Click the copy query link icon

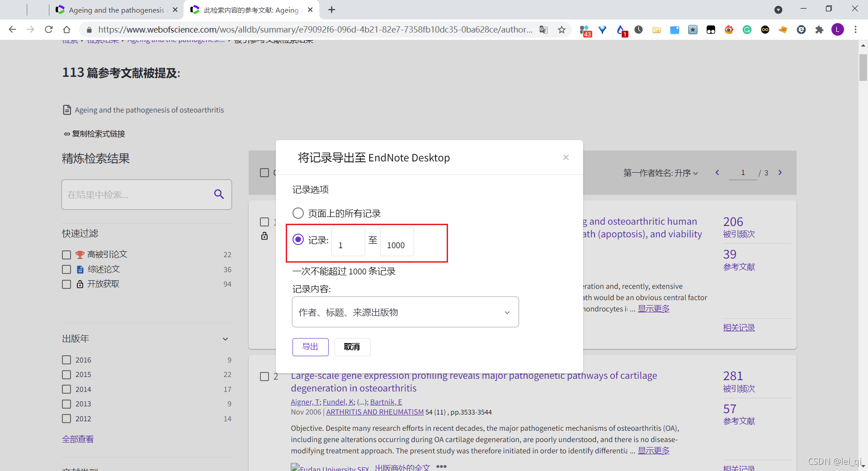click(x=67, y=134)
